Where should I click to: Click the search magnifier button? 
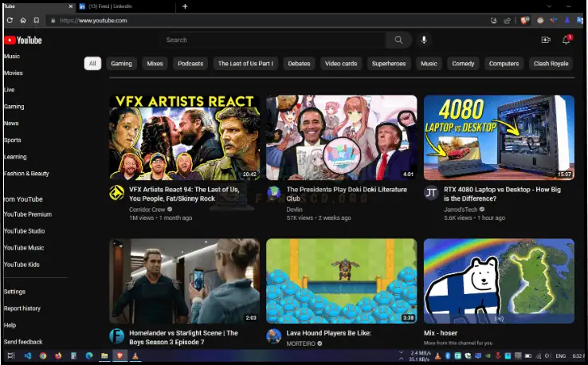pyautogui.click(x=398, y=40)
